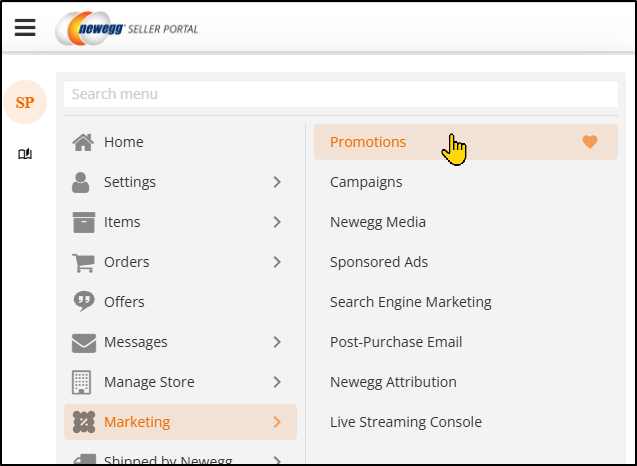This screenshot has width=637, height=466.
Task: Click the Manage Store building icon
Action: tap(83, 382)
